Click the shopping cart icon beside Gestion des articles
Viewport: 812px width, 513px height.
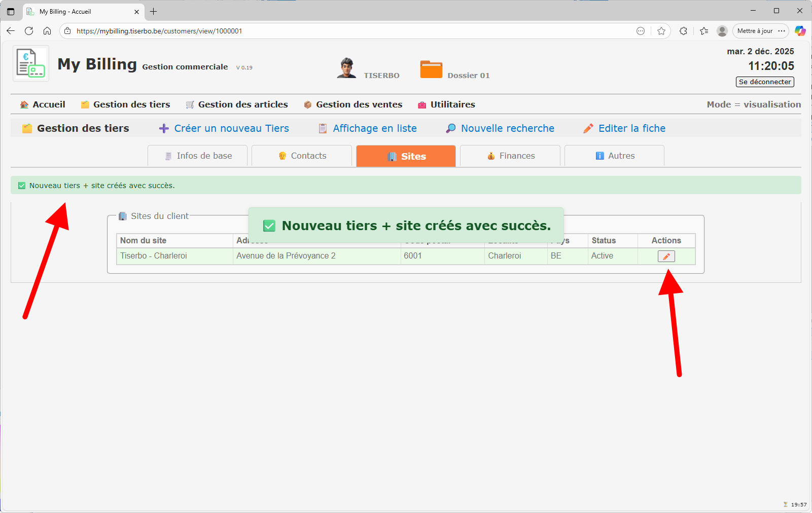[x=190, y=104]
